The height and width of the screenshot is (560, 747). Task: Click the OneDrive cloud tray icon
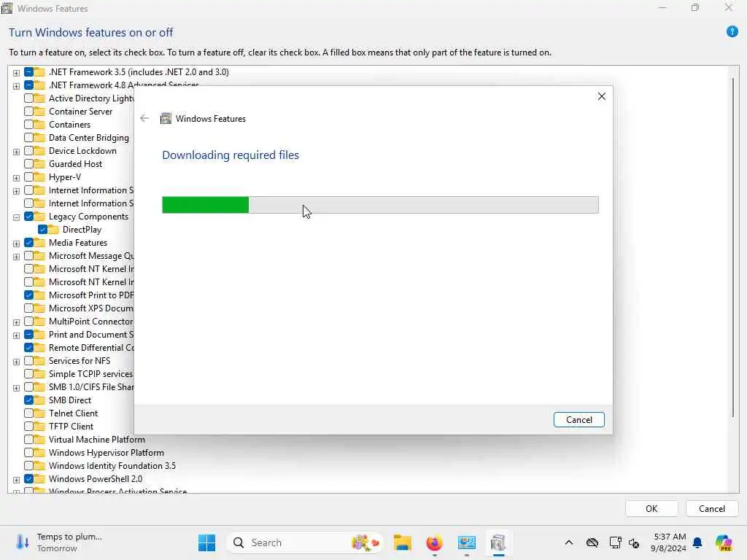click(x=592, y=542)
